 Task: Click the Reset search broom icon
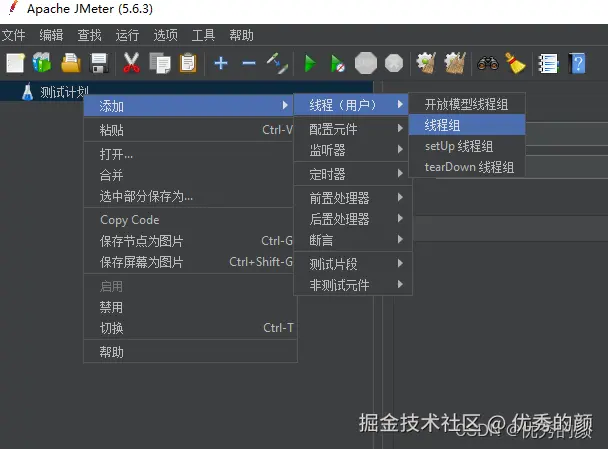click(x=515, y=63)
